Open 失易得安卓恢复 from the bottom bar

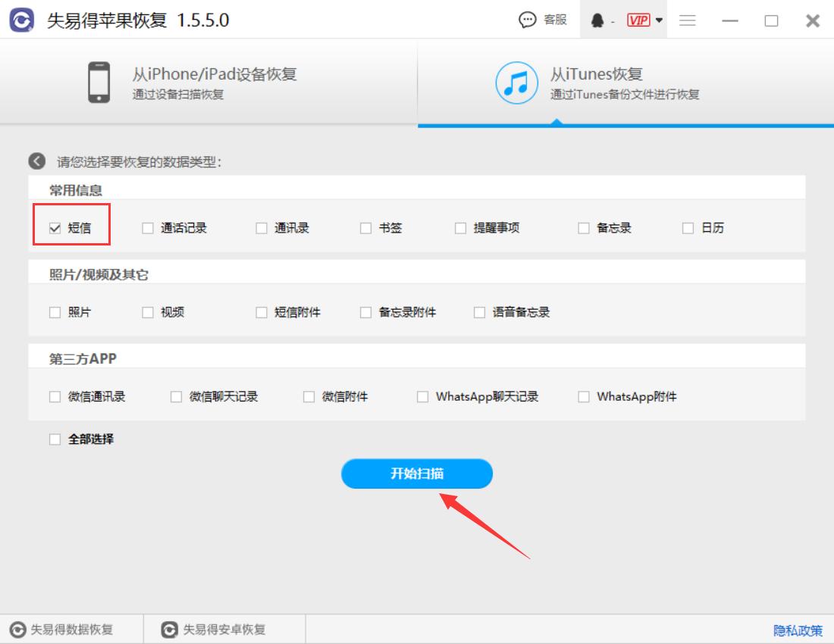pyautogui.click(x=224, y=628)
